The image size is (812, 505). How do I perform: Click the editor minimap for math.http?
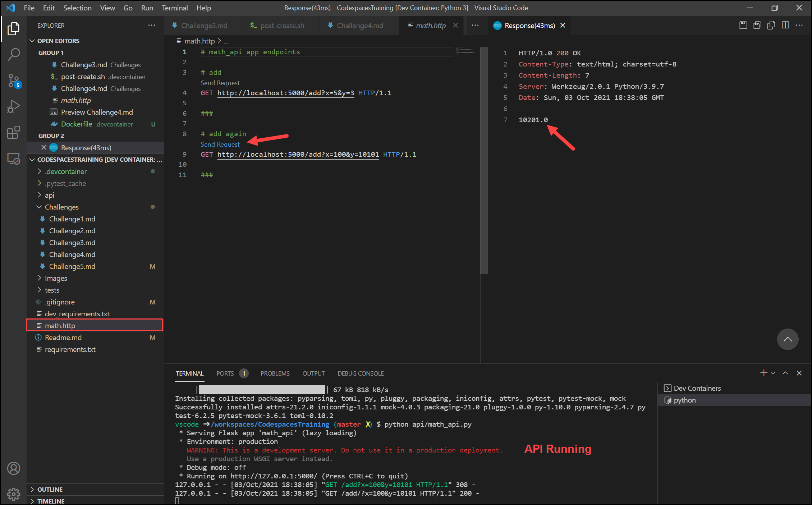click(466, 50)
